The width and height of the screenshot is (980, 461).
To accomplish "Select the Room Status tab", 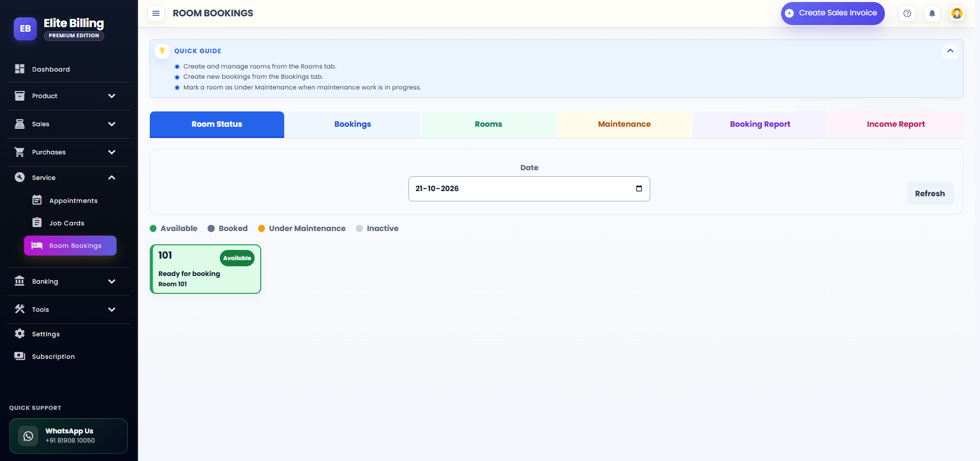I will point(217,124).
